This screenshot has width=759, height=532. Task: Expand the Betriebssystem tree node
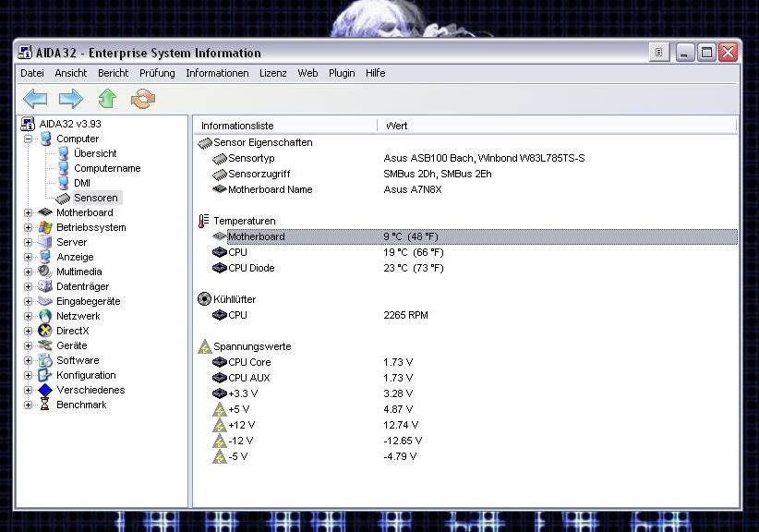(28, 227)
